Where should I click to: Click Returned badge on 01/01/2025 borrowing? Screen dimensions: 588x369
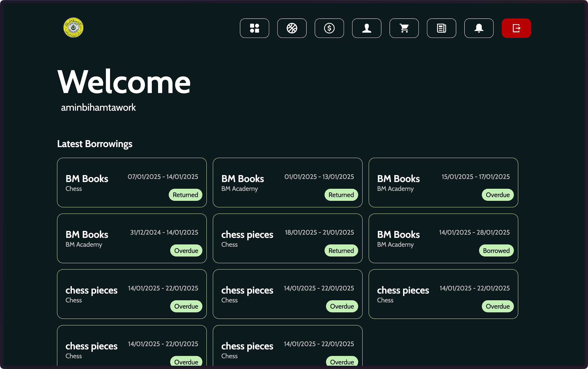(341, 195)
